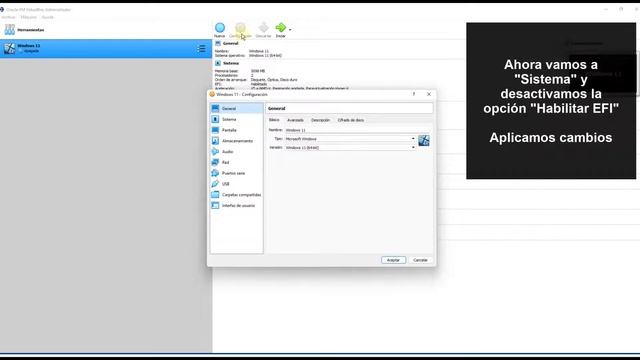Image resolution: width=640 pixels, height=360 pixels.
Task: Open the Archivo menu
Action: tap(8, 17)
